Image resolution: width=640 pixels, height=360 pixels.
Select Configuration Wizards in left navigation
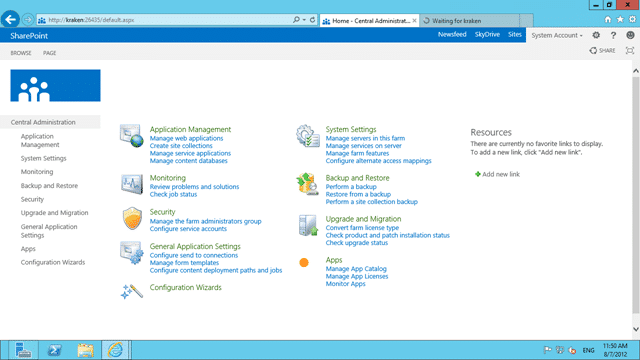[53, 262]
